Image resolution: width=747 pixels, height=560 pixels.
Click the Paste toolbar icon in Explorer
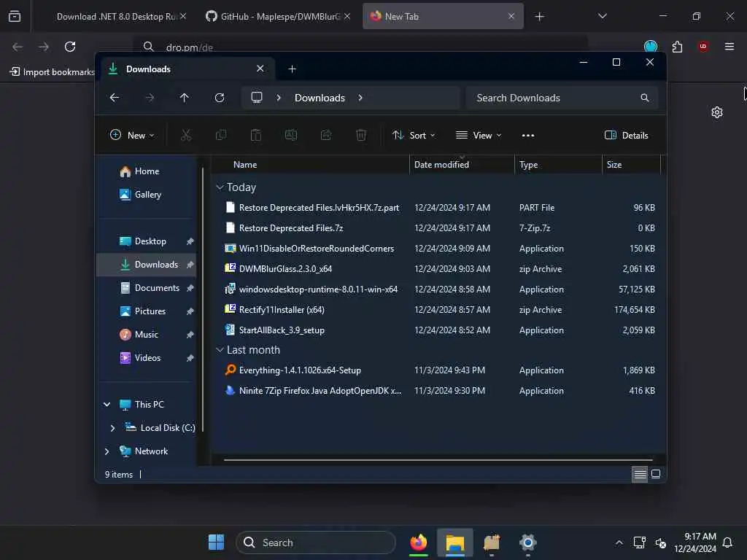[x=256, y=135]
